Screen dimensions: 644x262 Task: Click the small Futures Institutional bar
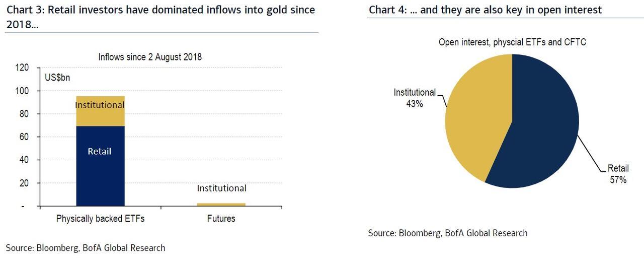pyautogui.click(x=221, y=205)
